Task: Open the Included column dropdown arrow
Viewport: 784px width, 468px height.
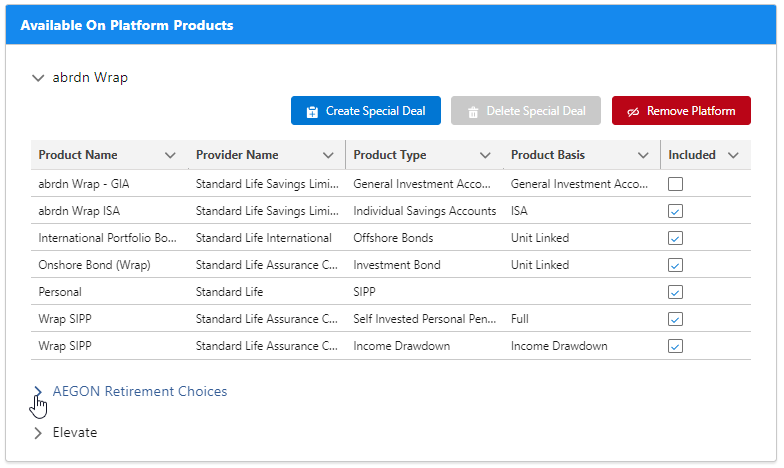Action: tap(733, 155)
